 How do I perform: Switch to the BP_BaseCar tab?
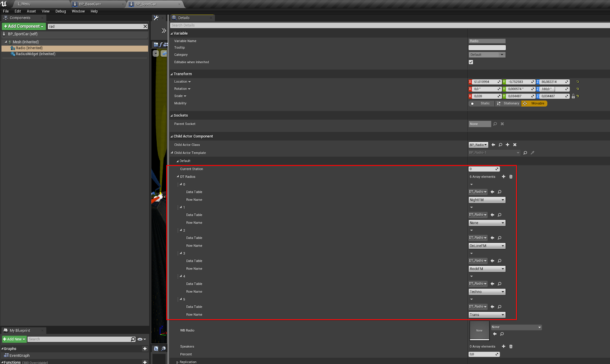point(90,4)
